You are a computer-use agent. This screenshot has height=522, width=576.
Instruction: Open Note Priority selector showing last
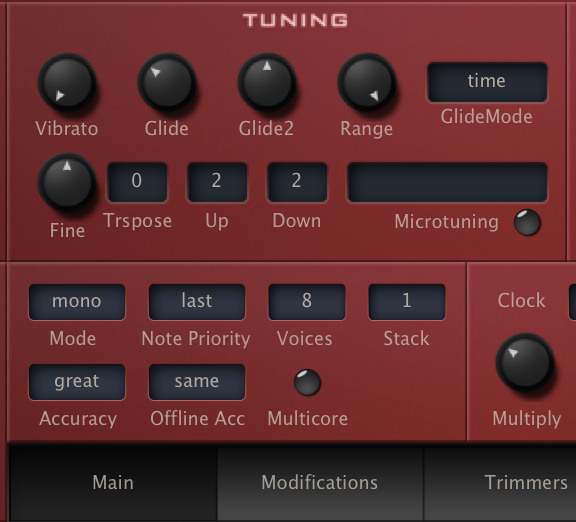point(197,301)
